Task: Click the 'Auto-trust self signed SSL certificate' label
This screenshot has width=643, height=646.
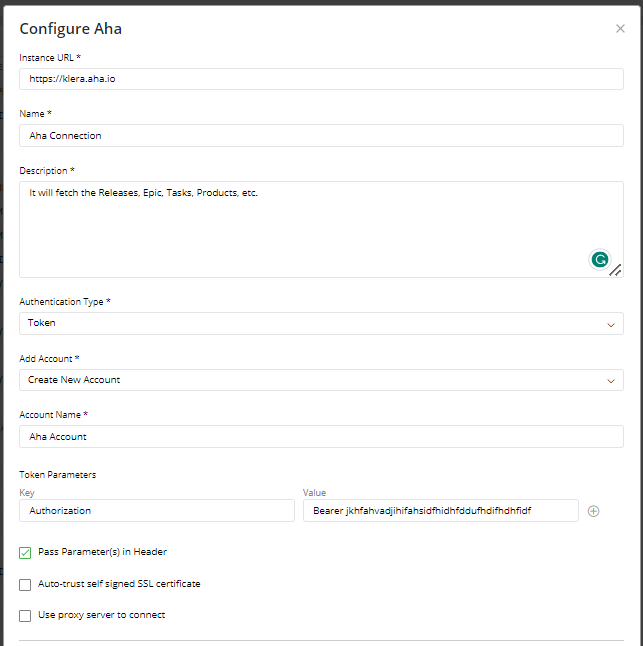Action: pyautogui.click(x=119, y=584)
